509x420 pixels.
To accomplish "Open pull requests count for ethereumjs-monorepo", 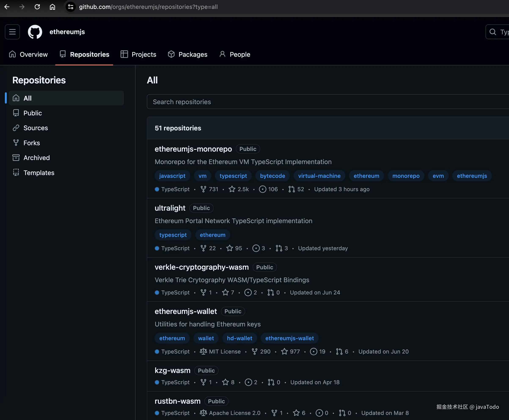I will tap(296, 189).
